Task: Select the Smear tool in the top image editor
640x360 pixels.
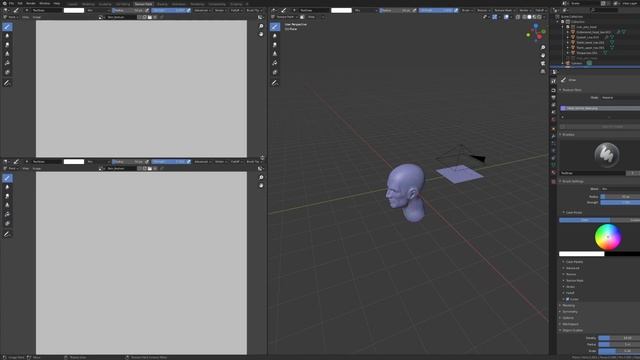Action: [7, 45]
